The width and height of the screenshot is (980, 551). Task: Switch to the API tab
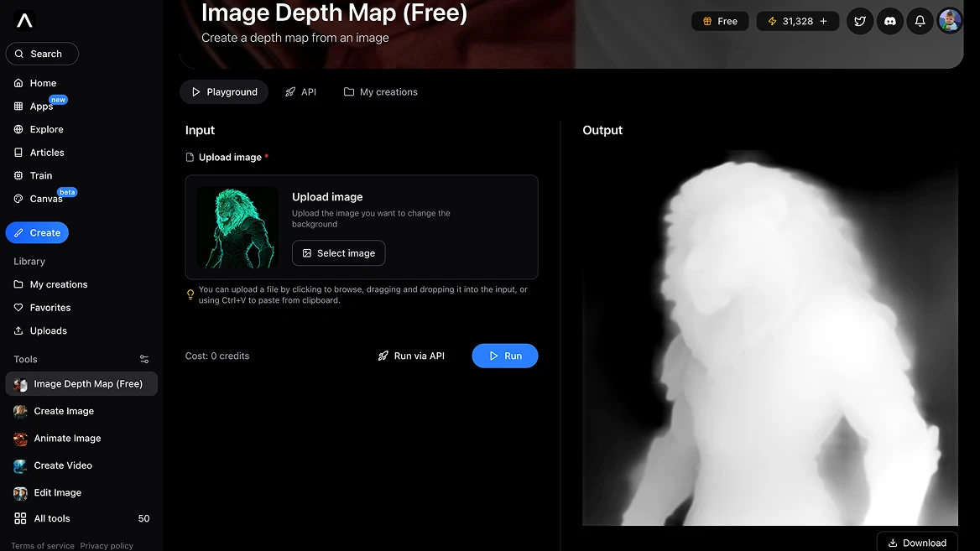(300, 92)
